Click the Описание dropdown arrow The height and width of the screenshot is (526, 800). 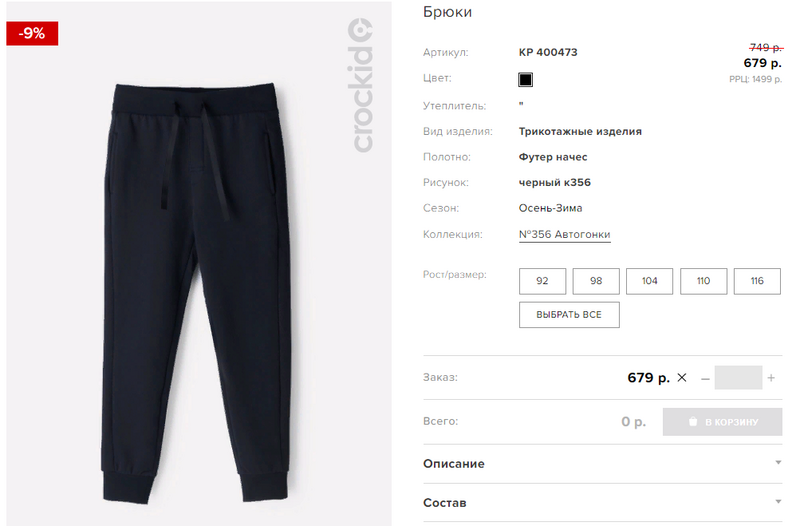pyautogui.click(x=778, y=463)
